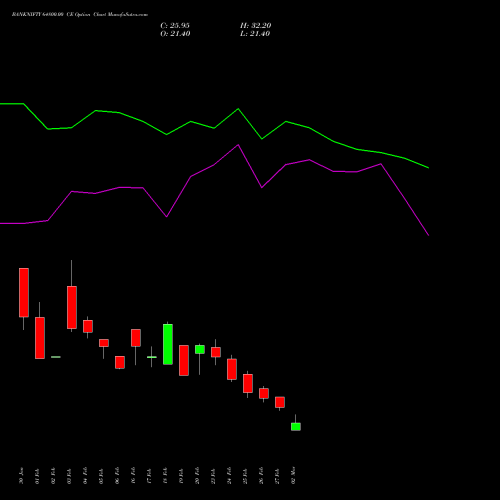Click the '02 Mar' date label
The height and width of the screenshot is (500, 500).
[x=294, y=476]
